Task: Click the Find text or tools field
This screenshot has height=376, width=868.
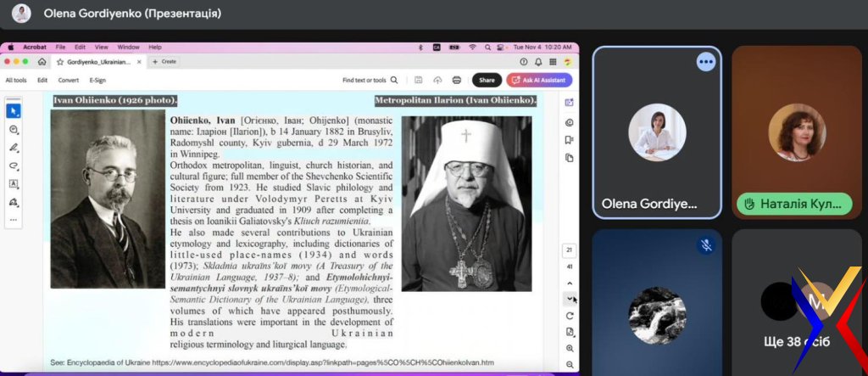Action: click(x=365, y=80)
